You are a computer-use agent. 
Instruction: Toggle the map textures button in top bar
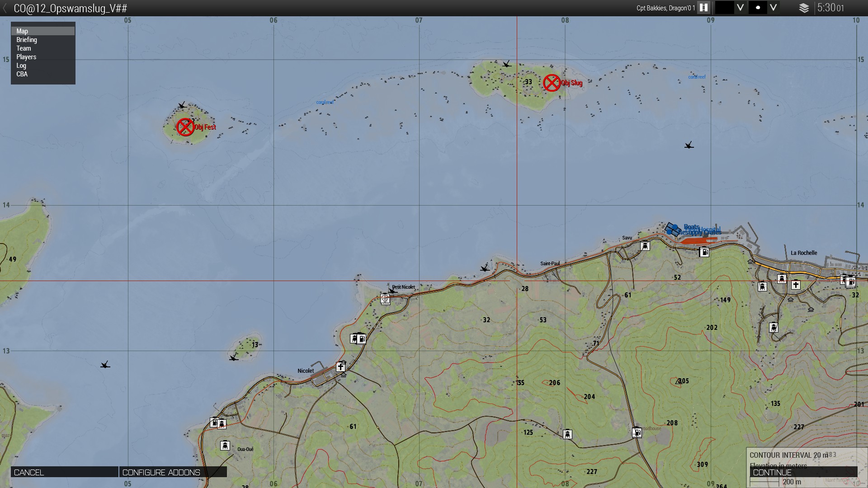(703, 8)
